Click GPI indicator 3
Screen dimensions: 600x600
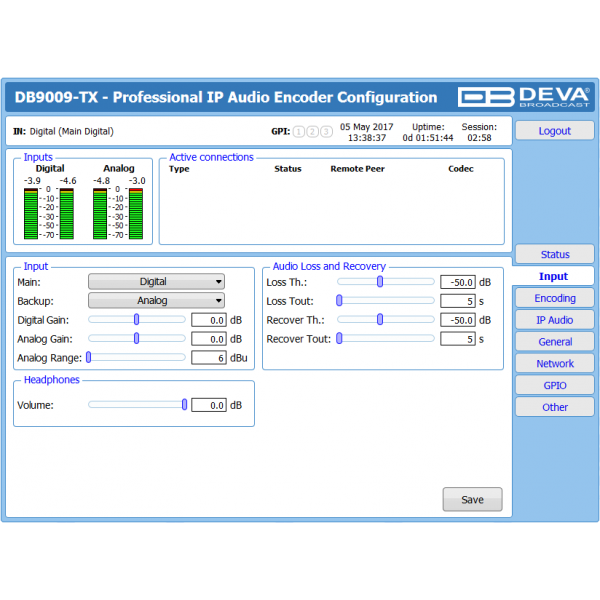pos(326,132)
